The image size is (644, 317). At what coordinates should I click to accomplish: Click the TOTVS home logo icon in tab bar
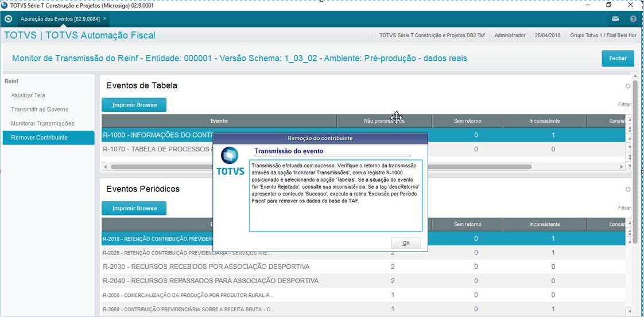tap(8, 19)
